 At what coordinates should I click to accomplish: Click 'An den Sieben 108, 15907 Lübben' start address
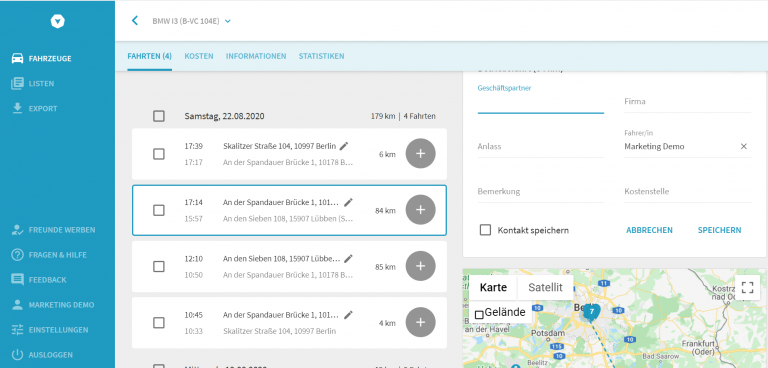288,219
